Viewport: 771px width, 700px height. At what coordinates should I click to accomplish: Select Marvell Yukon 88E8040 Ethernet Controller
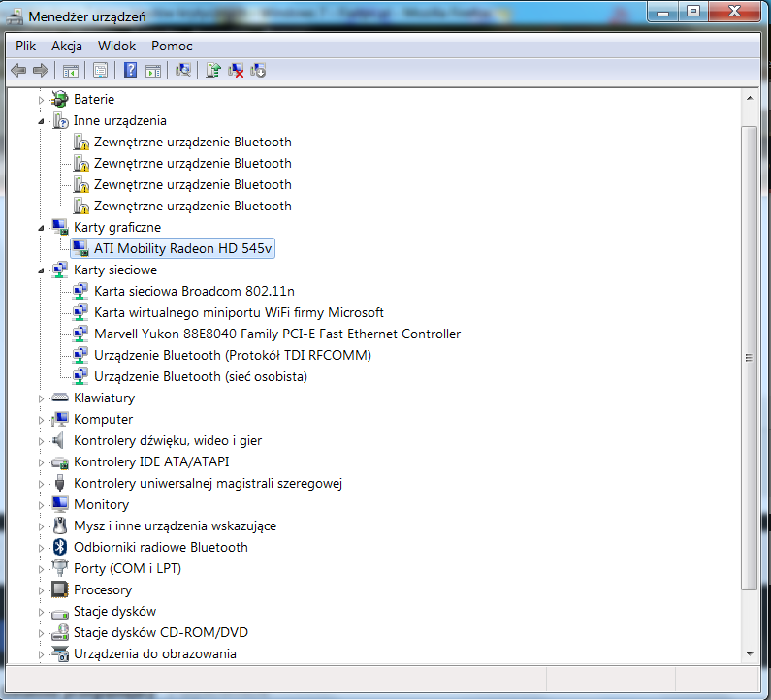point(277,334)
